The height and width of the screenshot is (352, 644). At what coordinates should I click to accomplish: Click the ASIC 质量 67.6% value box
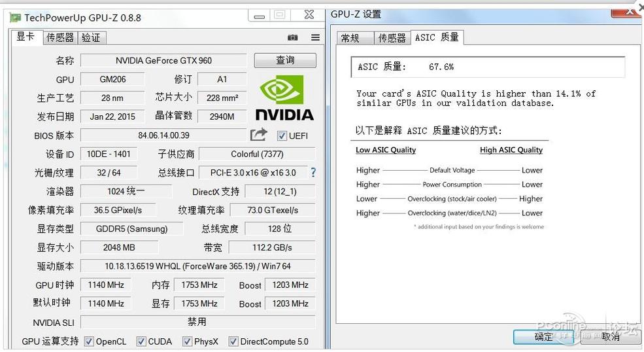click(488, 67)
